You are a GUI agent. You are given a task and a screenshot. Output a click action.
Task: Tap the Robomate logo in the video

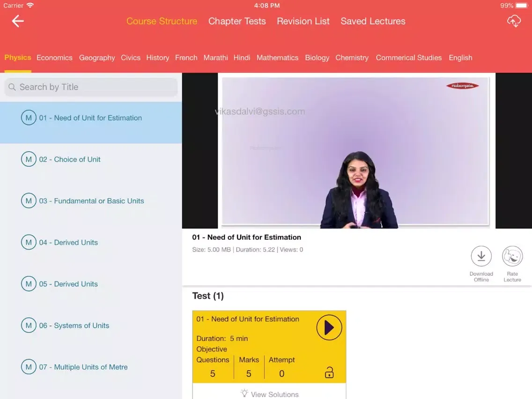pyautogui.click(x=463, y=86)
